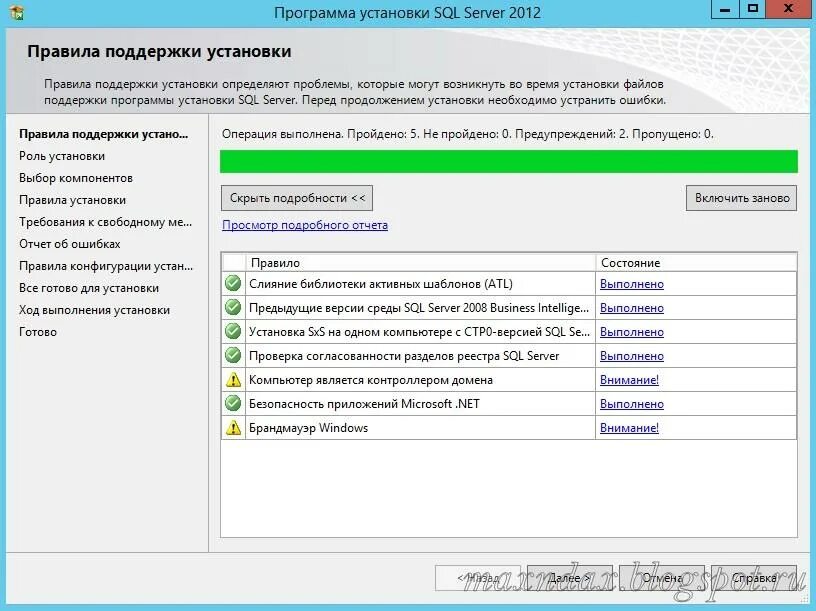The height and width of the screenshot is (611, 816).
Task: Minimize the SQL Server setup window
Action: (725, 9)
